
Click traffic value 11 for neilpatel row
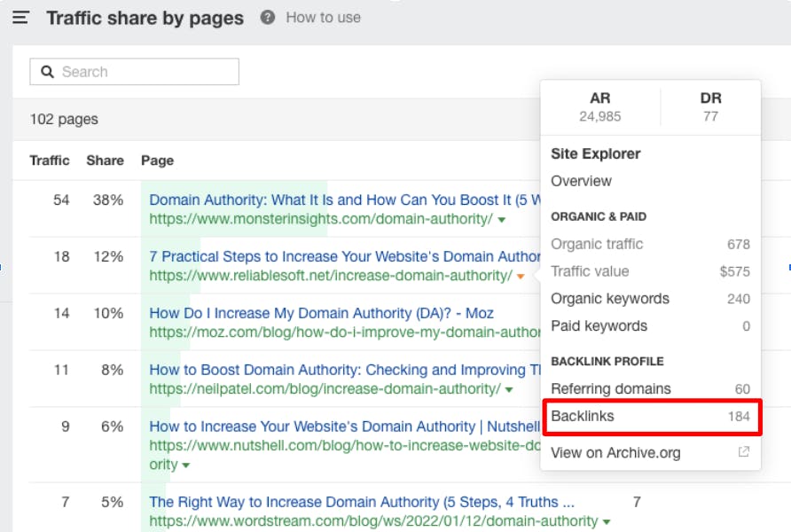point(61,370)
